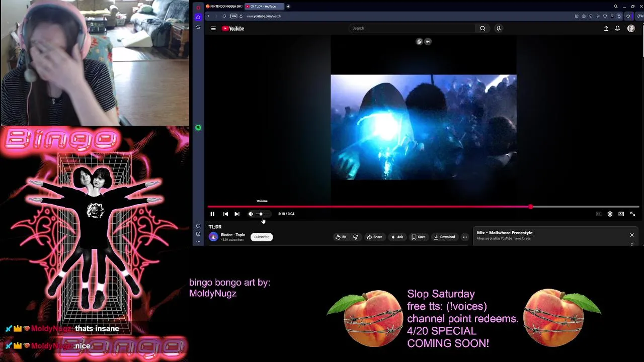Open sidebar history clock icon
Viewport: 644px width, 362px height.
[x=198, y=234]
